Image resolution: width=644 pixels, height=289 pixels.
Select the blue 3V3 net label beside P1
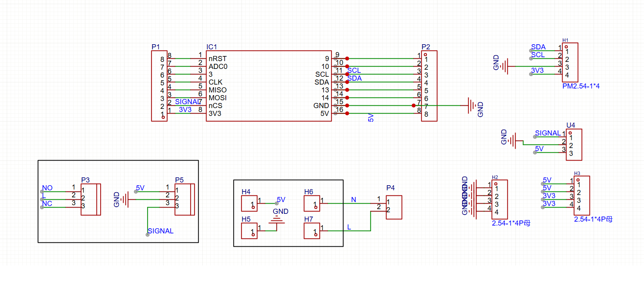(x=185, y=110)
